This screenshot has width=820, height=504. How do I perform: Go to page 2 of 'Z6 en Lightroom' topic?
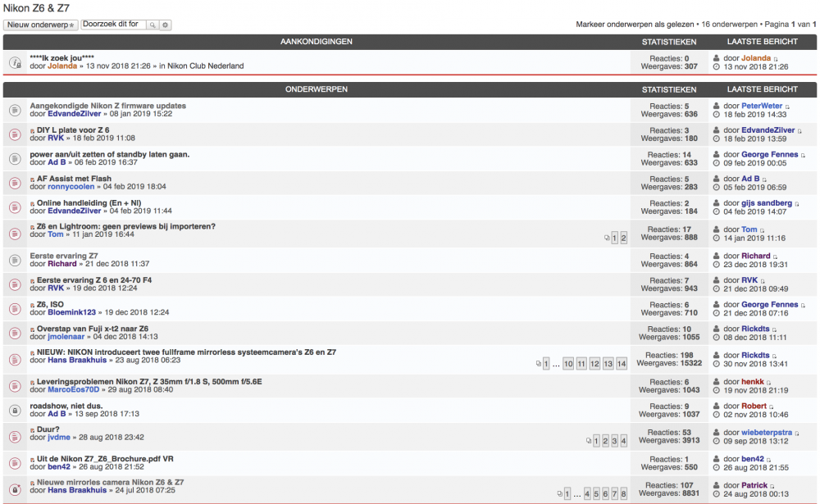coord(623,238)
